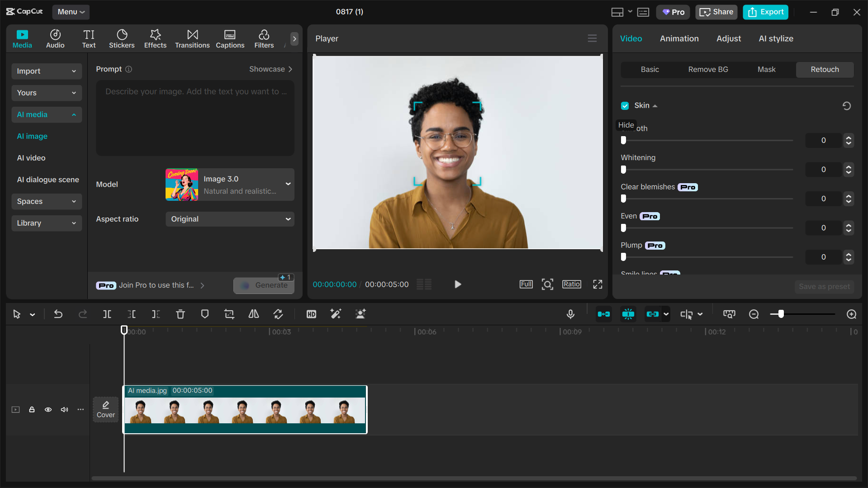Split the clip at playhead
This screenshot has width=868, height=488.
(x=107, y=314)
